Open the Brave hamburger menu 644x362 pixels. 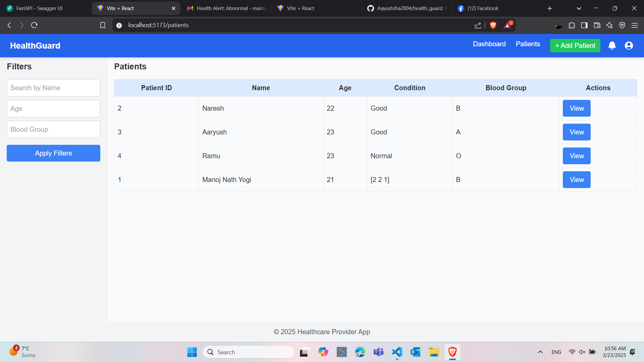click(x=635, y=25)
